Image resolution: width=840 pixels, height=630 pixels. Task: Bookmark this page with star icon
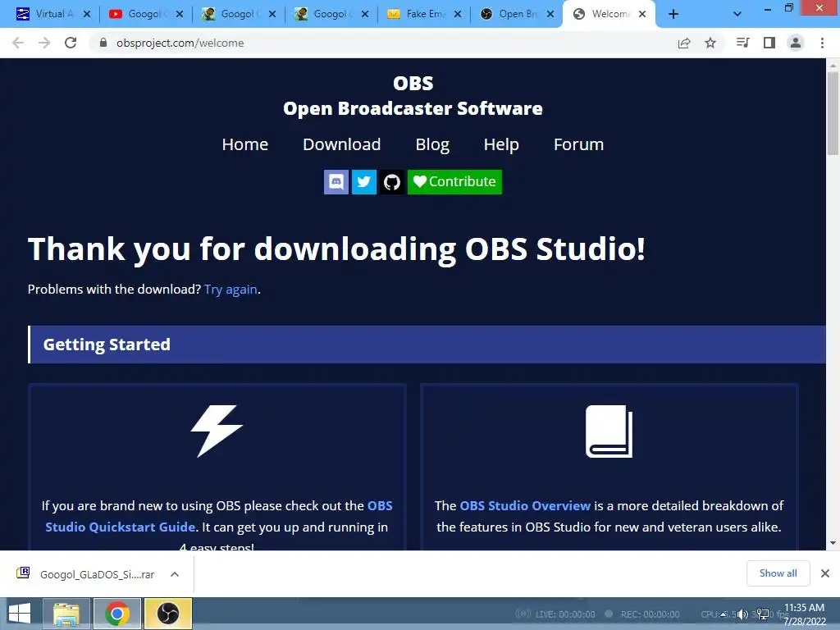(x=710, y=43)
